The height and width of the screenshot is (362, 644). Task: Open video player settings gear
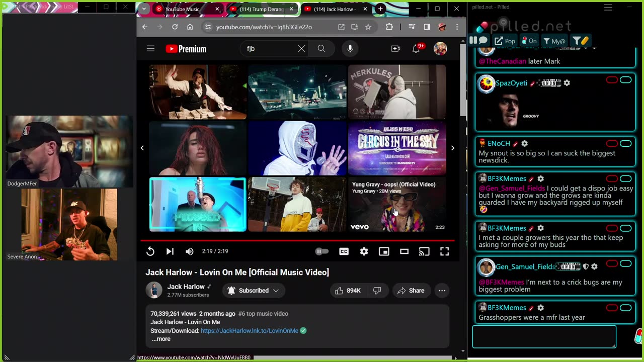pyautogui.click(x=364, y=251)
